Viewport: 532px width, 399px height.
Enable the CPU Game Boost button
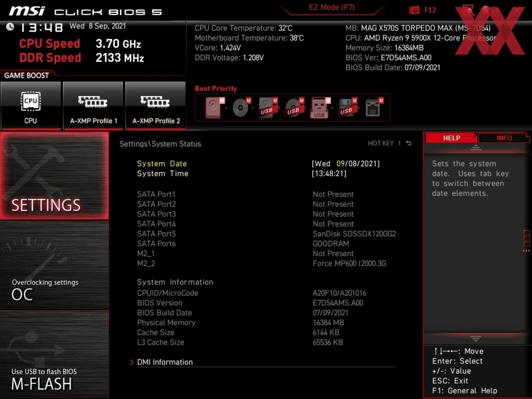[x=31, y=106]
